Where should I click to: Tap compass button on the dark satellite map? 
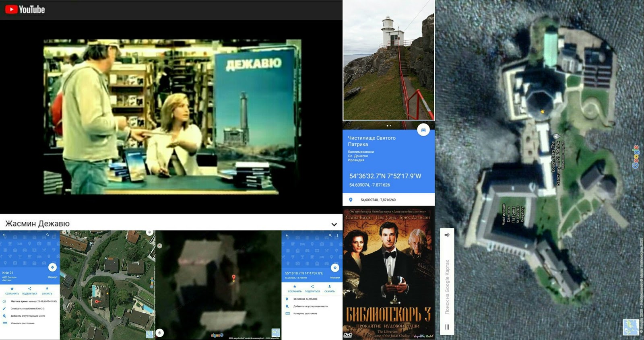[x=159, y=246]
